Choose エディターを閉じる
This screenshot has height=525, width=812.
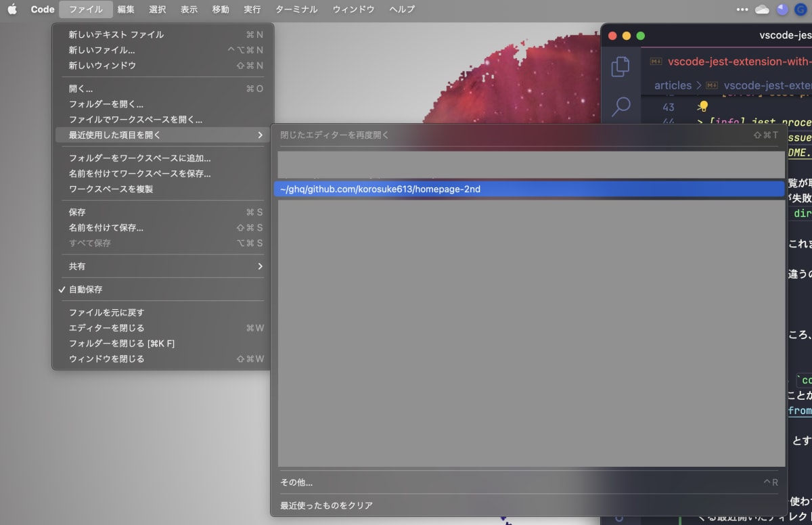coord(162,328)
